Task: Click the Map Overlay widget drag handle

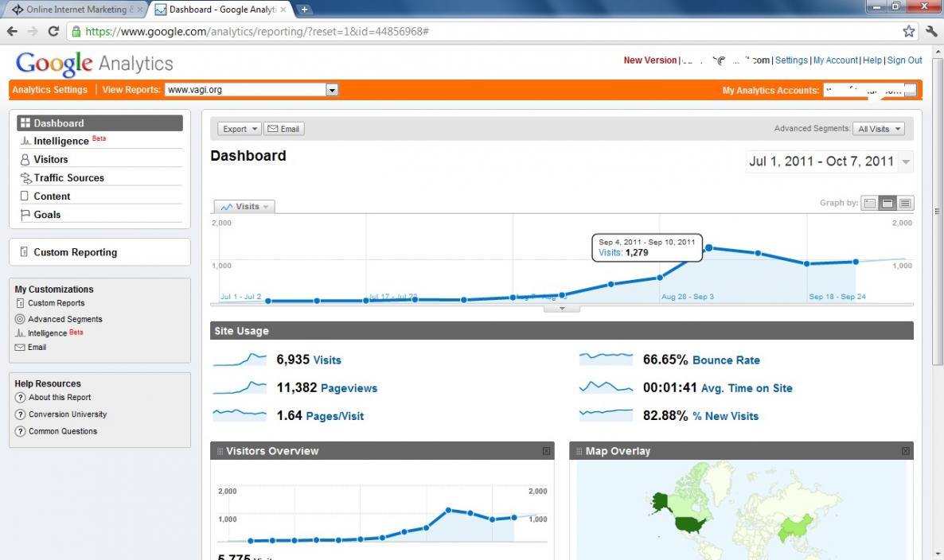Action: [579, 451]
